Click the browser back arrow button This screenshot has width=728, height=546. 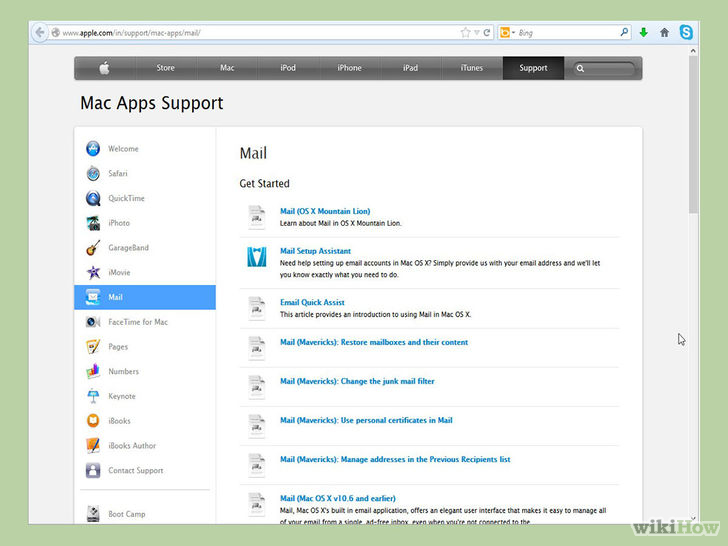(x=40, y=32)
